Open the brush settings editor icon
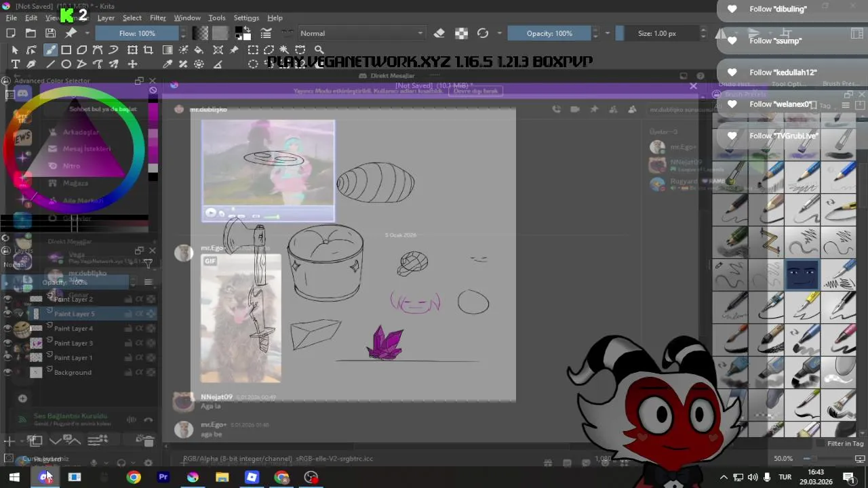Screen dimensions: 868x488 [267, 33]
